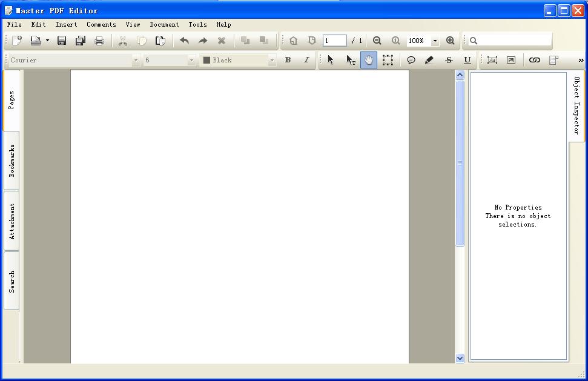The width and height of the screenshot is (588, 381).
Task: Click the Print icon in toolbar
Action: click(99, 41)
